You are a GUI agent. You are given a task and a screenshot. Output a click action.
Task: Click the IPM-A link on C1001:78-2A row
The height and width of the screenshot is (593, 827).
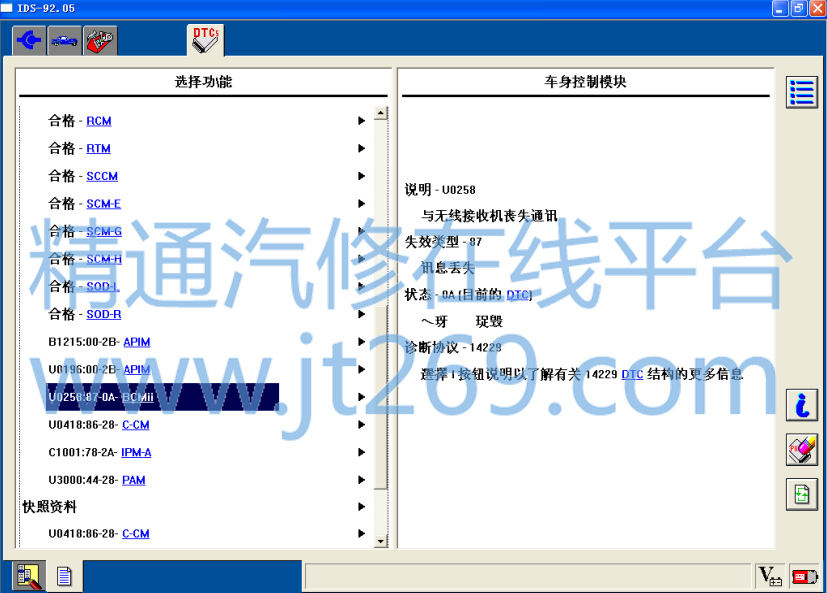pyautogui.click(x=136, y=452)
